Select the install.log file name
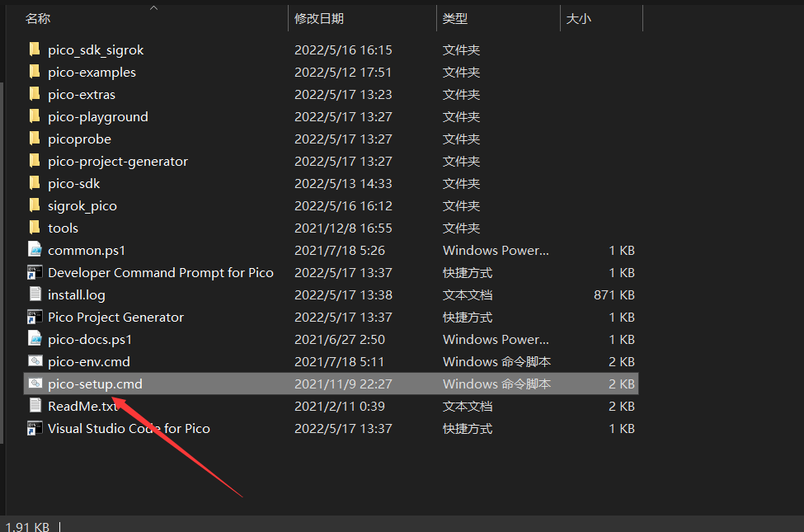This screenshot has width=804, height=532. click(77, 295)
